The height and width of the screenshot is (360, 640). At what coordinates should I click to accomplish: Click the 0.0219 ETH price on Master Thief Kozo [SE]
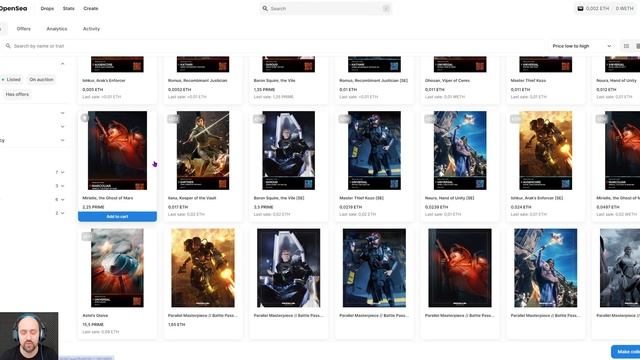[x=351, y=207]
